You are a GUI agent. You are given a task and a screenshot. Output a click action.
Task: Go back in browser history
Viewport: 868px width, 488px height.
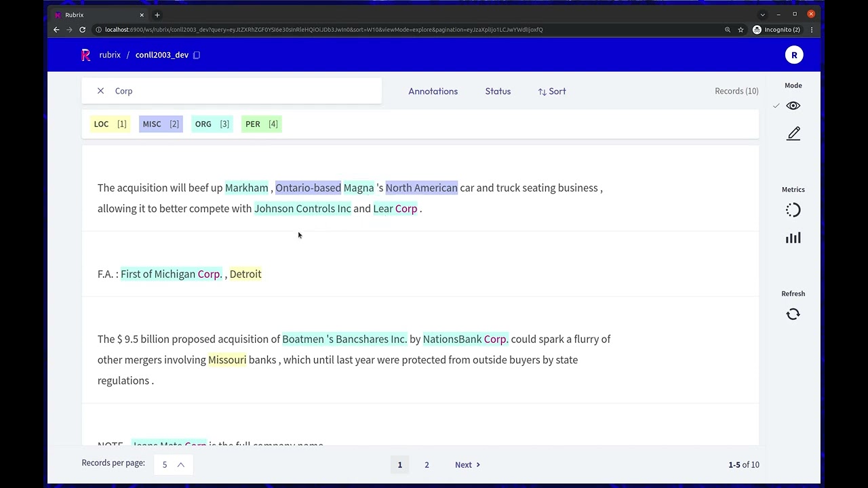pos(56,30)
